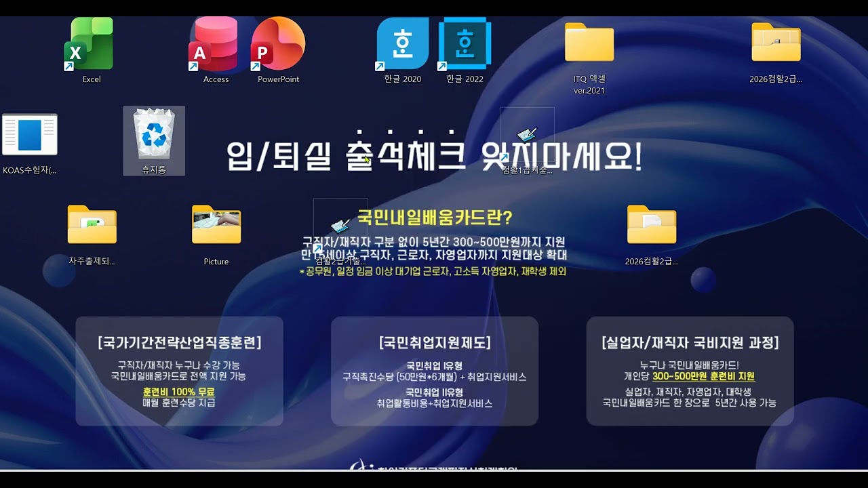The image size is (868, 488).
Task: Select the Access desktop shortcut
Action: [213, 45]
